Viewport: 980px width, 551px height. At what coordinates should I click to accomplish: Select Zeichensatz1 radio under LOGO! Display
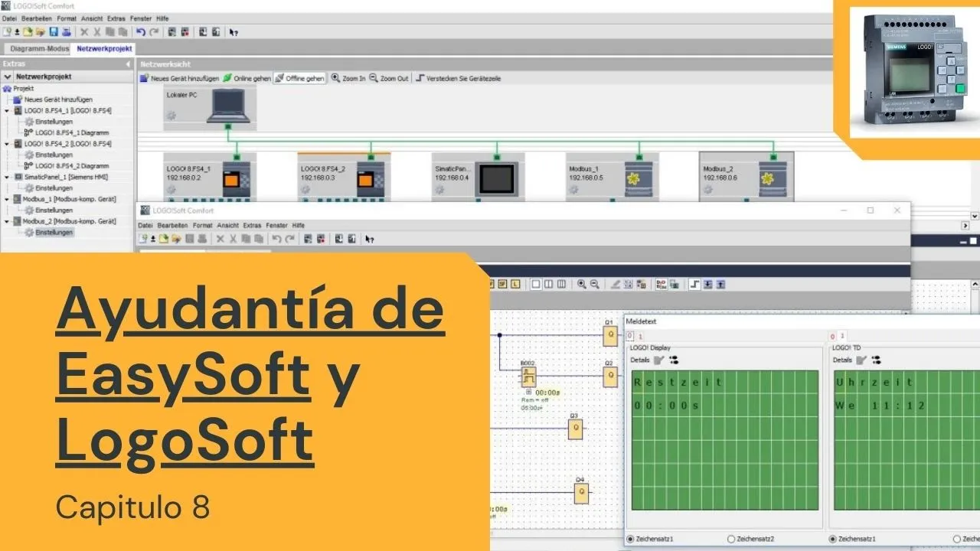[630, 539]
